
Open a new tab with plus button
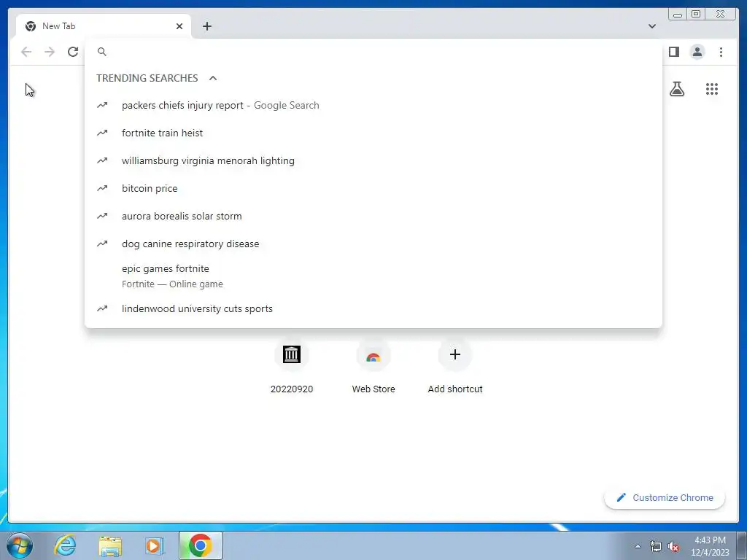[x=206, y=26]
